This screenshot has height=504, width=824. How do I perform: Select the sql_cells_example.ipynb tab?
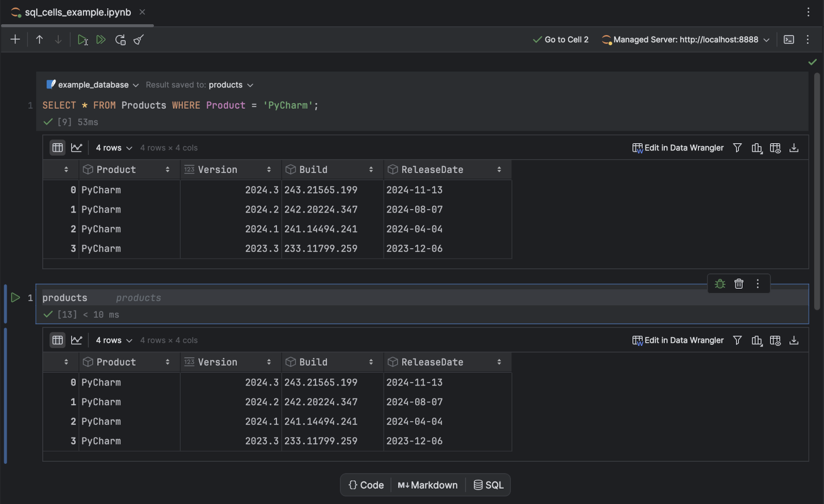click(x=77, y=12)
